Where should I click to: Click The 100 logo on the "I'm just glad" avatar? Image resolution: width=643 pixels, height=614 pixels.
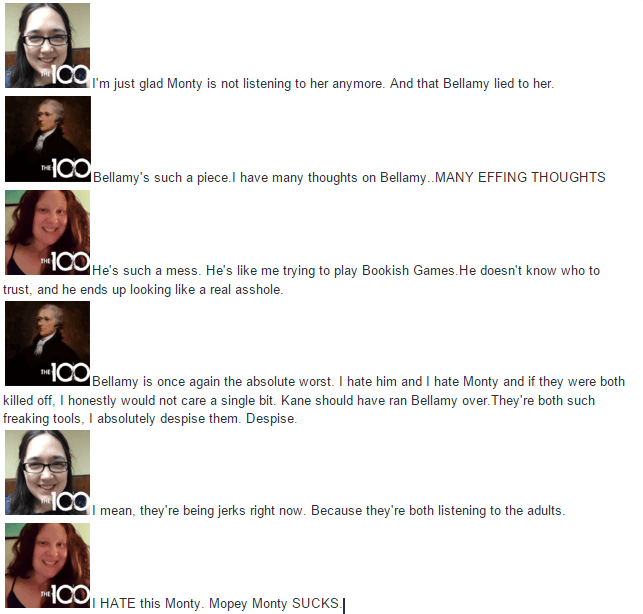click(65, 75)
